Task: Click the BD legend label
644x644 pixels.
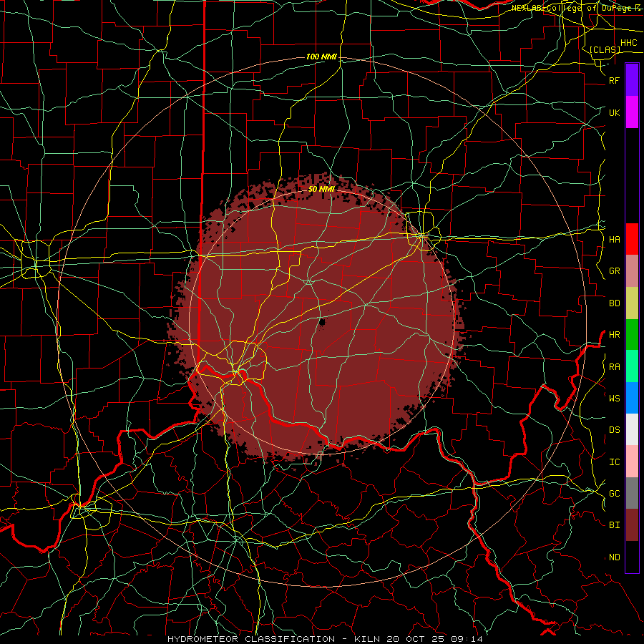Action: point(615,303)
